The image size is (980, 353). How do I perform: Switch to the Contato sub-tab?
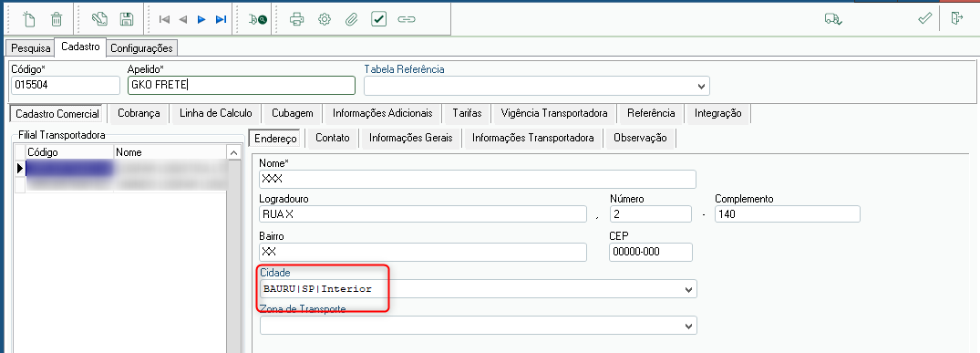(333, 138)
